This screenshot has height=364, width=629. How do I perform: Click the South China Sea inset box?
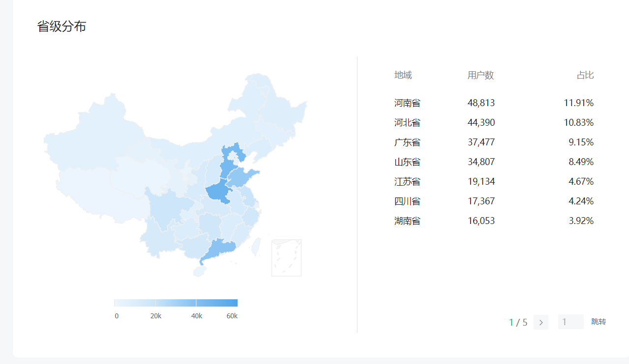286,258
